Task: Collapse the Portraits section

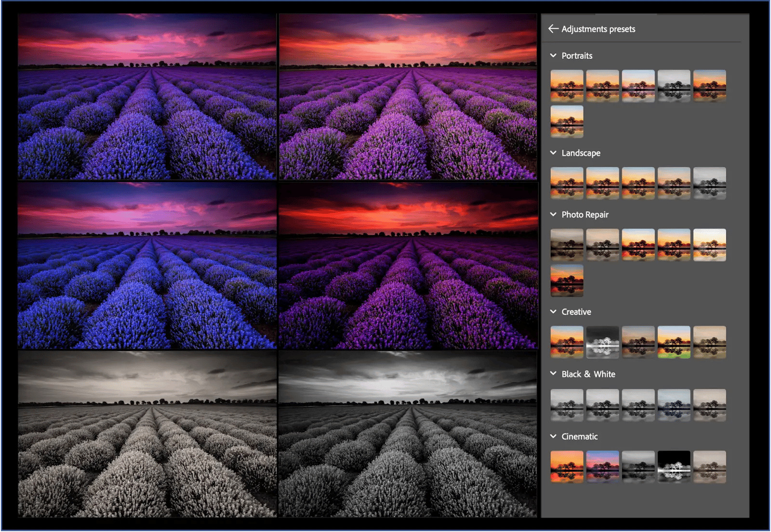Action: (552, 55)
